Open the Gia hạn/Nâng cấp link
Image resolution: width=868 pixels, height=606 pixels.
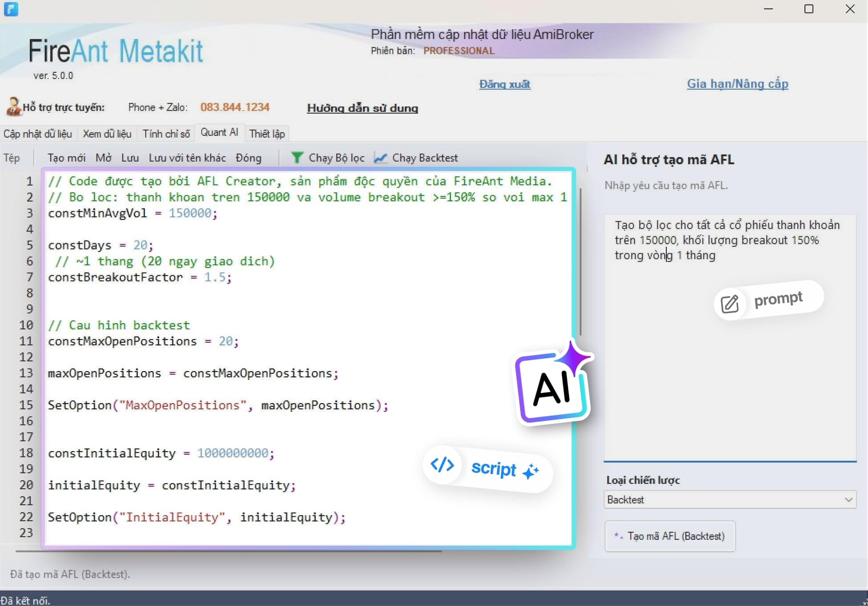click(737, 84)
